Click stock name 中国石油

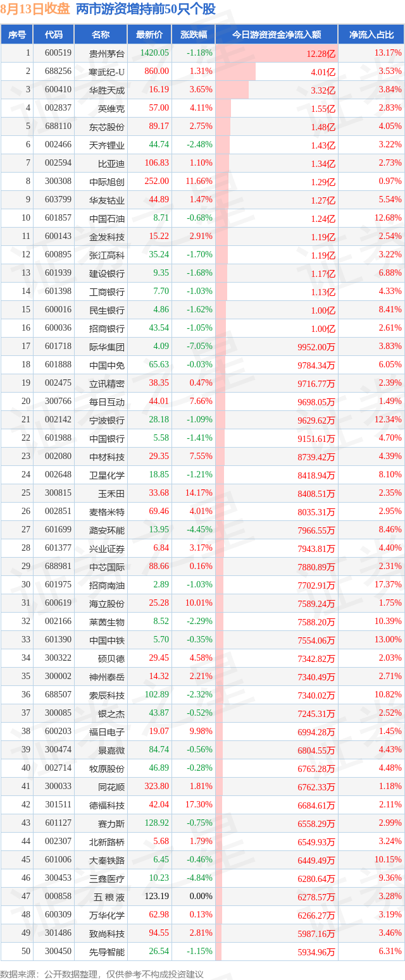(x=107, y=218)
